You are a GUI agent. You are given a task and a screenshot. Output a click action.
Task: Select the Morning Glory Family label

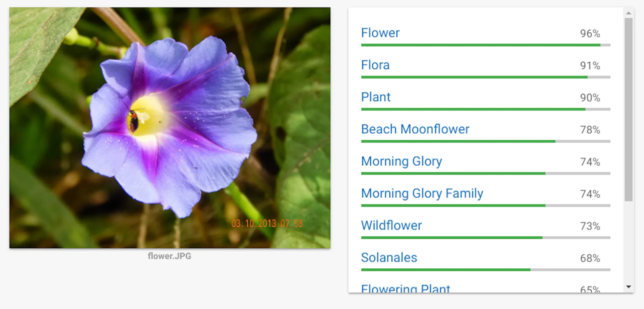click(422, 194)
